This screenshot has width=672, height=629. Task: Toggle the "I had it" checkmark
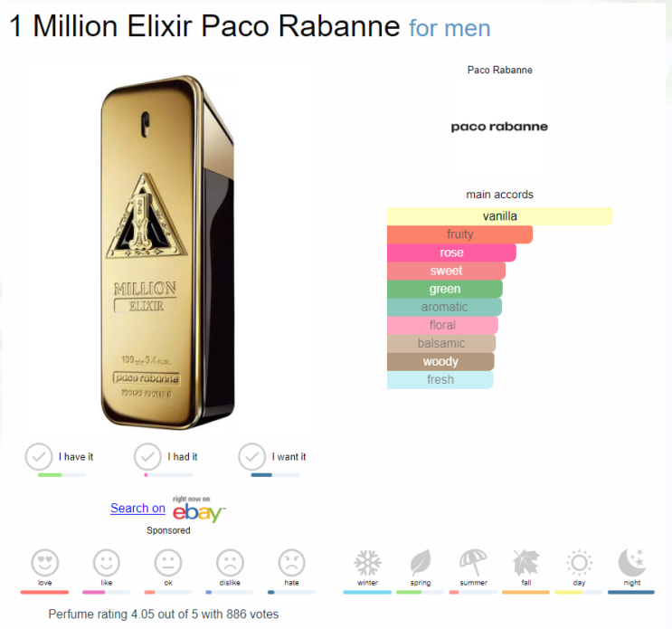pos(148,457)
